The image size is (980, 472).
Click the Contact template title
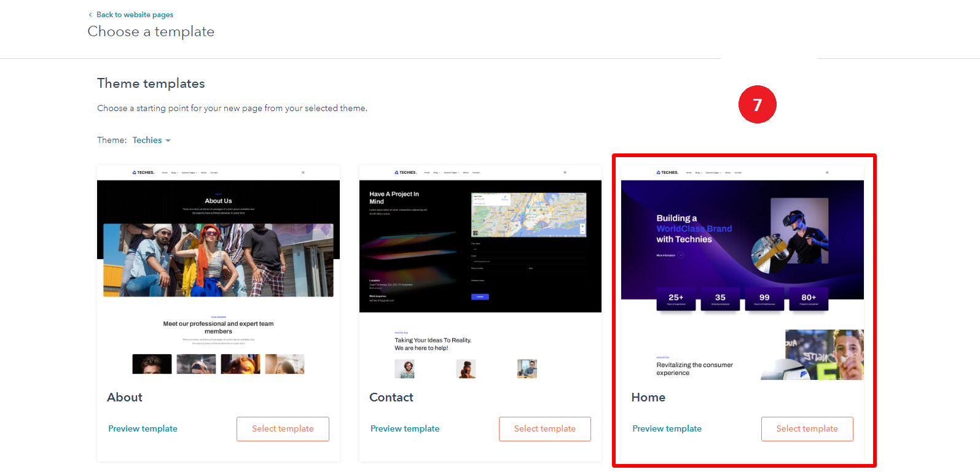[x=391, y=397]
